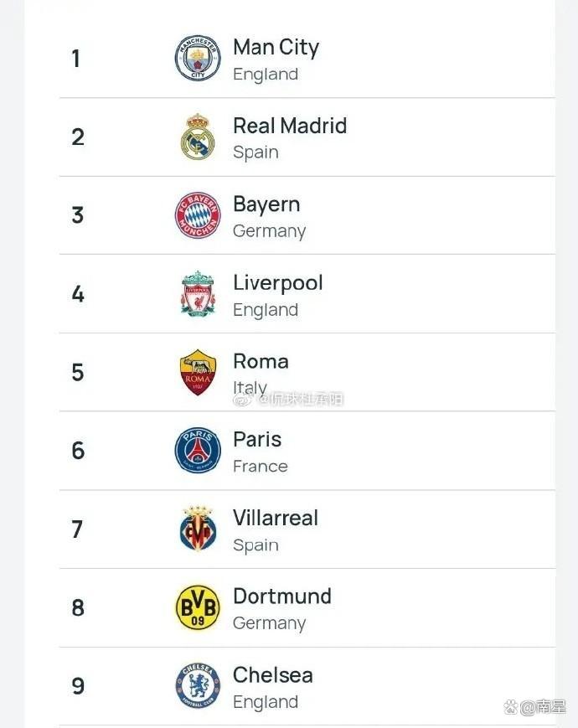Click the Chelsea club crest
The width and height of the screenshot is (578, 728).
coord(198,686)
